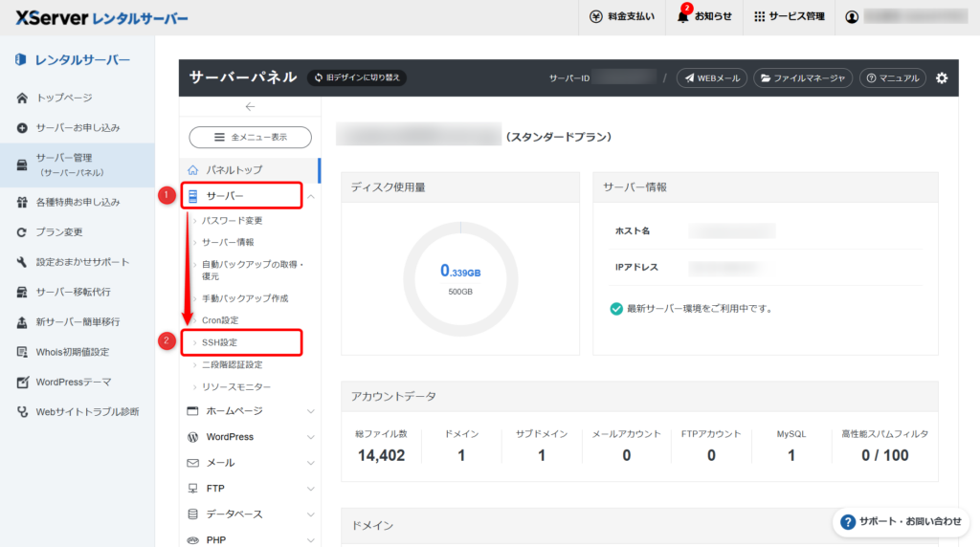Viewport: 980px width, 547px height.
Task: Click the Whois初期値設定 sidebar item
Action: coord(72,352)
